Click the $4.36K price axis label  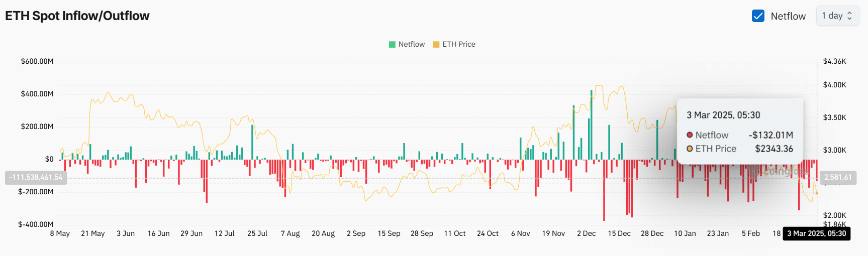(x=835, y=61)
